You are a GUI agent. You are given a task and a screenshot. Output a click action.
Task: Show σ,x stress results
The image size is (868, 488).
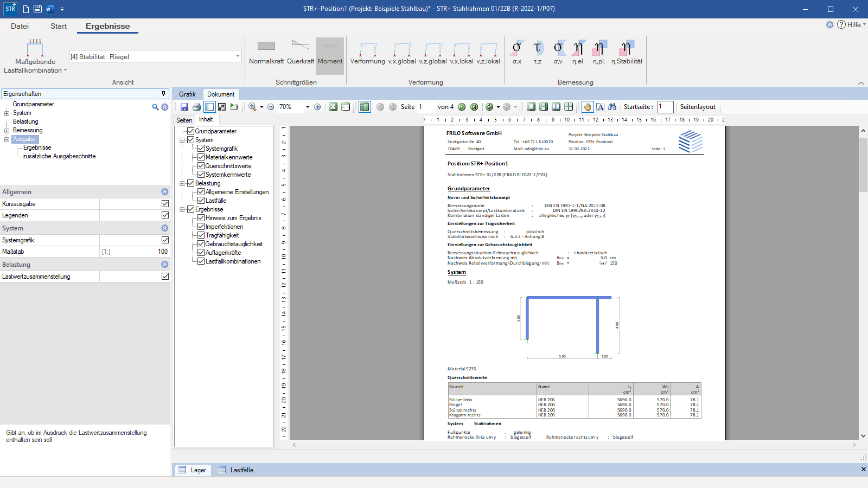point(517,53)
